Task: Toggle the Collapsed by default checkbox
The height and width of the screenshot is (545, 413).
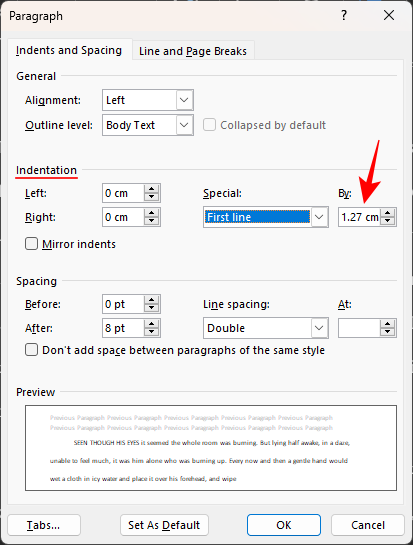Action: [x=209, y=125]
